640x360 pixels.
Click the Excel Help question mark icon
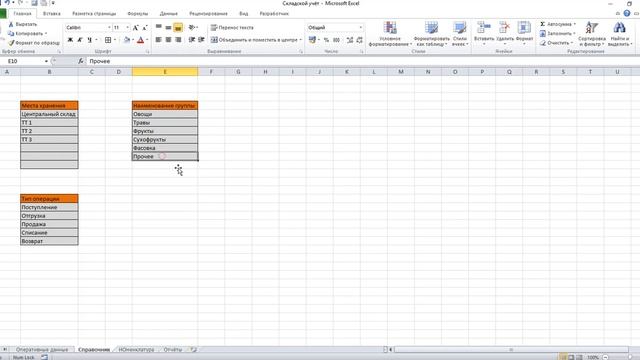(627, 13)
